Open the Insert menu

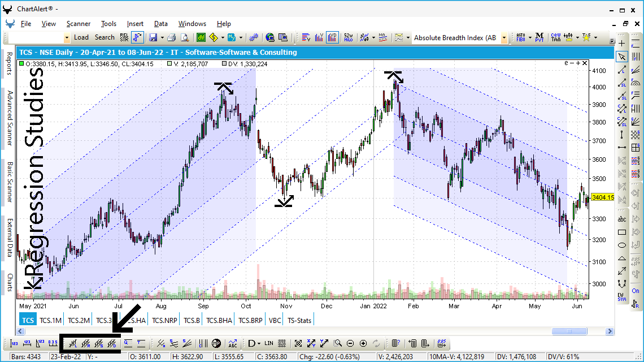click(x=135, y=23)
